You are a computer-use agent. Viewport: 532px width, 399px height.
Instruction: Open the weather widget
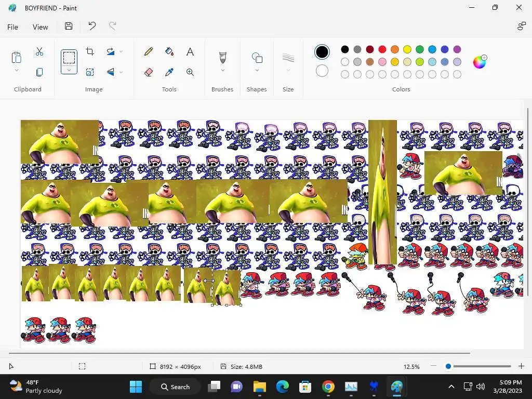36,387
